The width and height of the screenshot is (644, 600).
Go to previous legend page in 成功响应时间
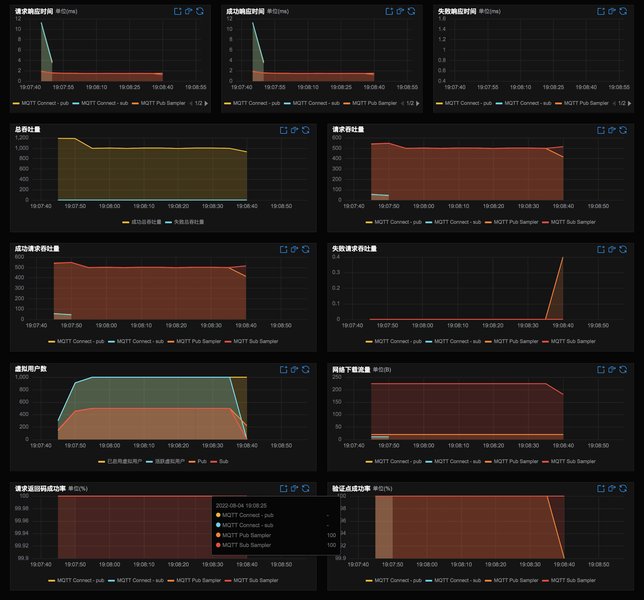point(402,103)
